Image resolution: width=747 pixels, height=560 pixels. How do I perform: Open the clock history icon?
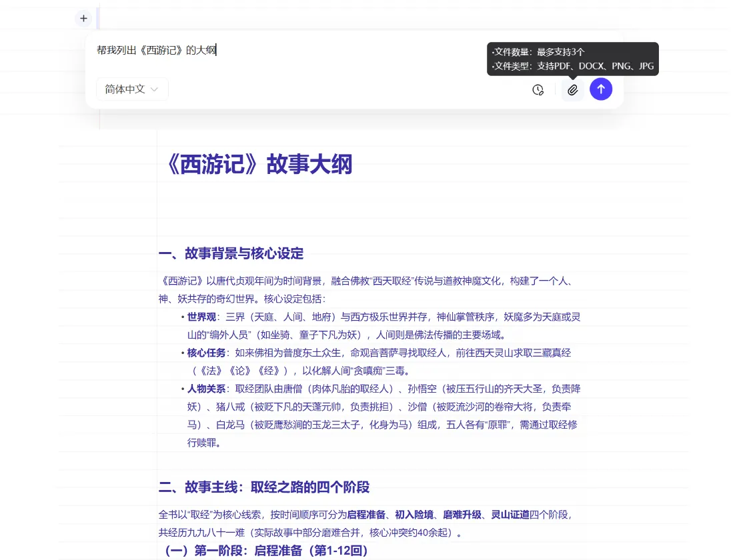(x=538, y=89)
